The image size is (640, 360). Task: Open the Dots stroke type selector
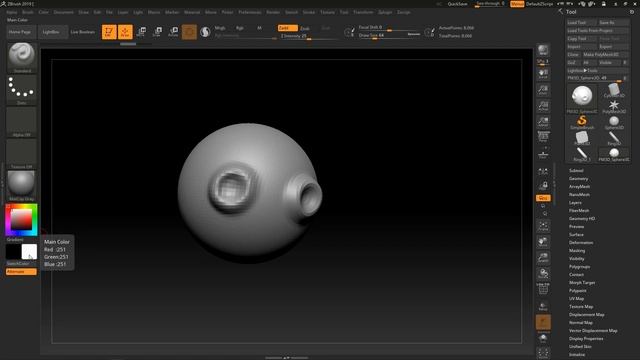coord(22,90)
